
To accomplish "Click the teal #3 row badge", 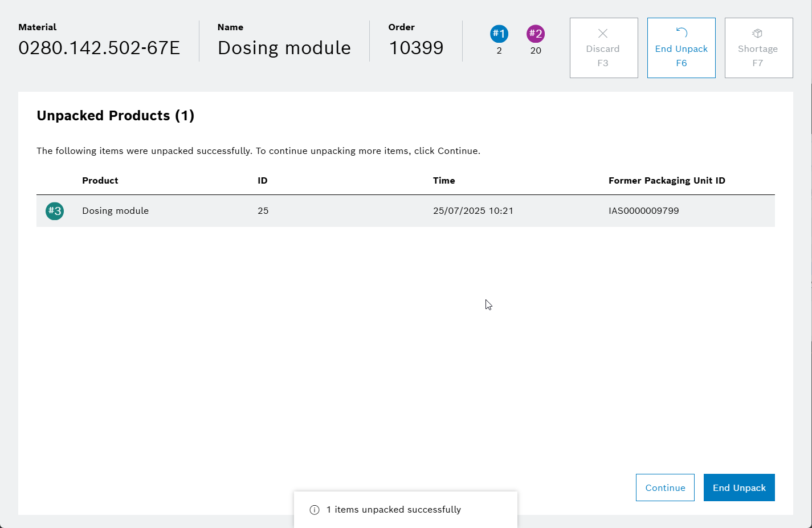I will [55, 211].
